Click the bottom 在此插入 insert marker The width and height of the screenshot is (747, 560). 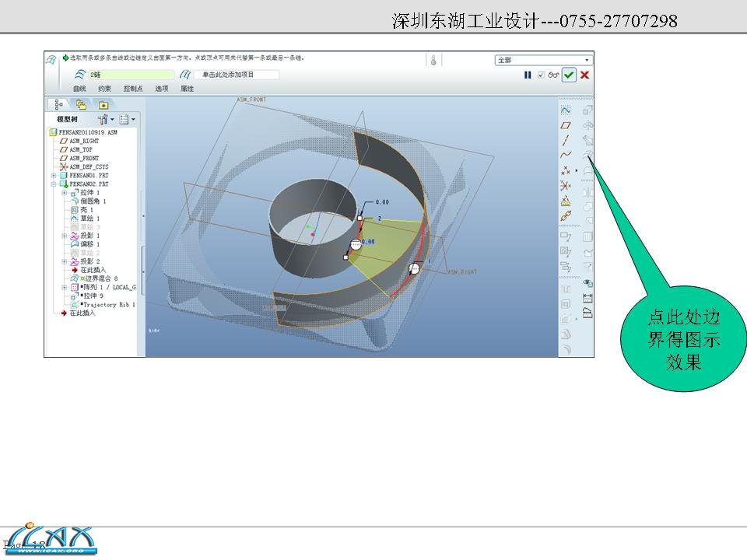tap(78, 313)
